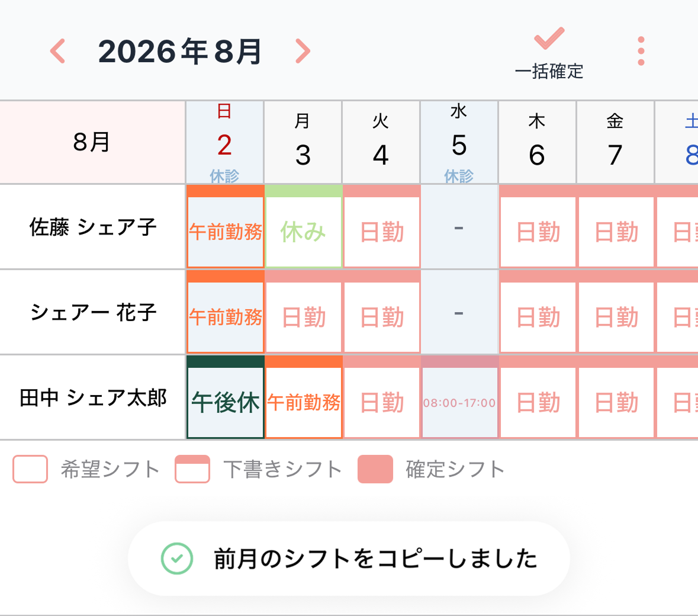The width and height of the screenshot is (698, 616).
Task: Open 田中 シェア太郎's 午前勤務 shift on Monday
Action: pos(303,397)
